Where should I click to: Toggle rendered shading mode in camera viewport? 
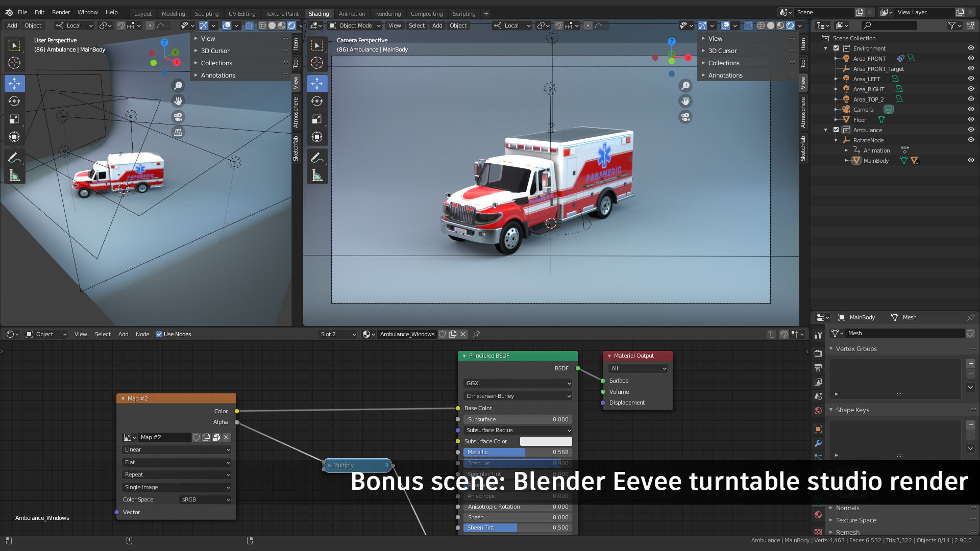790,26
